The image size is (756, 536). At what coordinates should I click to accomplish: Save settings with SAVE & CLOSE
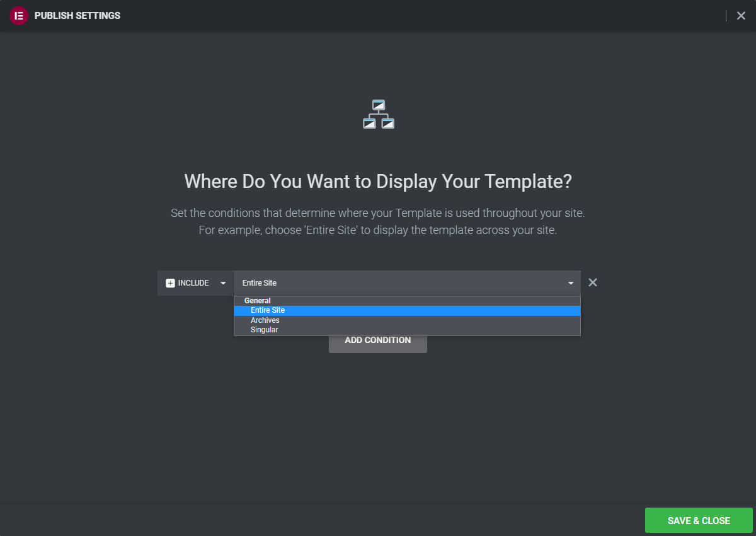pyautogui.click(x=699, y=521)
